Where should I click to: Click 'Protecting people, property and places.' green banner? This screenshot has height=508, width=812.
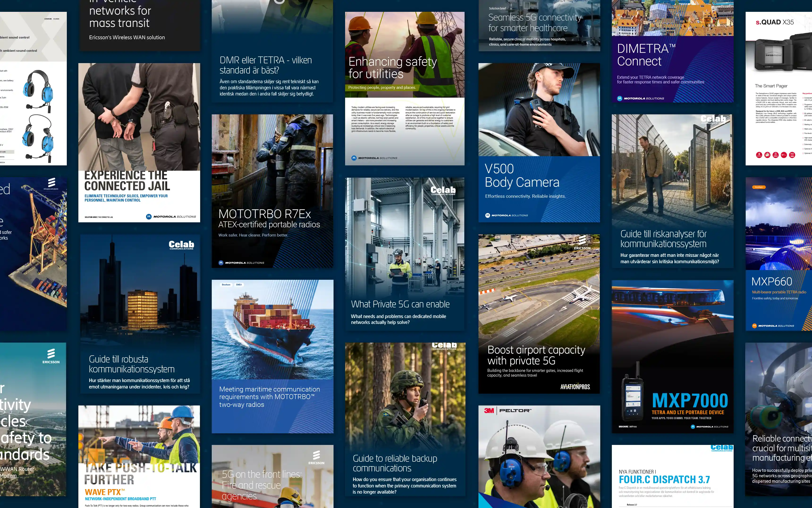(382, 88)
